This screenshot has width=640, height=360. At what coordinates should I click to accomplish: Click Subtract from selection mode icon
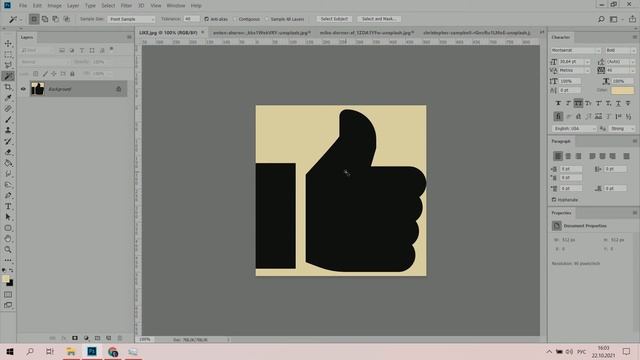coord(56,19)
